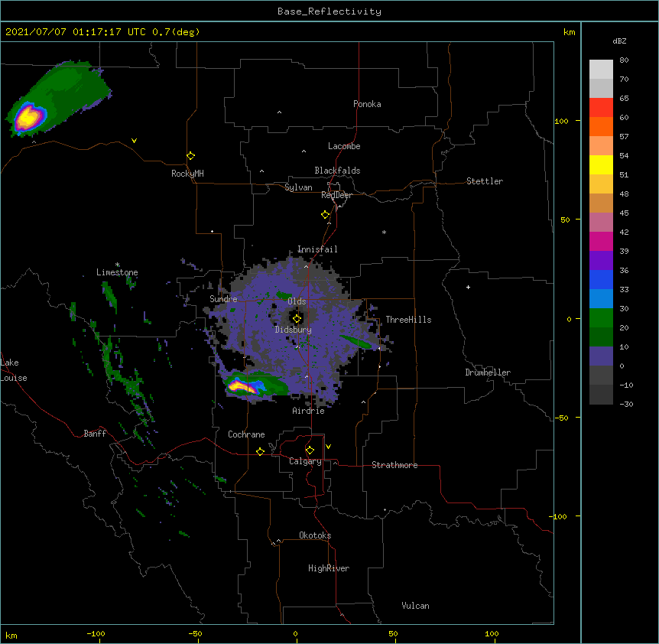The width and height of the screenshot is (659, 644).
Task: Click the yellow V marker west of RockyMH
Action: [x=134, y=141]
